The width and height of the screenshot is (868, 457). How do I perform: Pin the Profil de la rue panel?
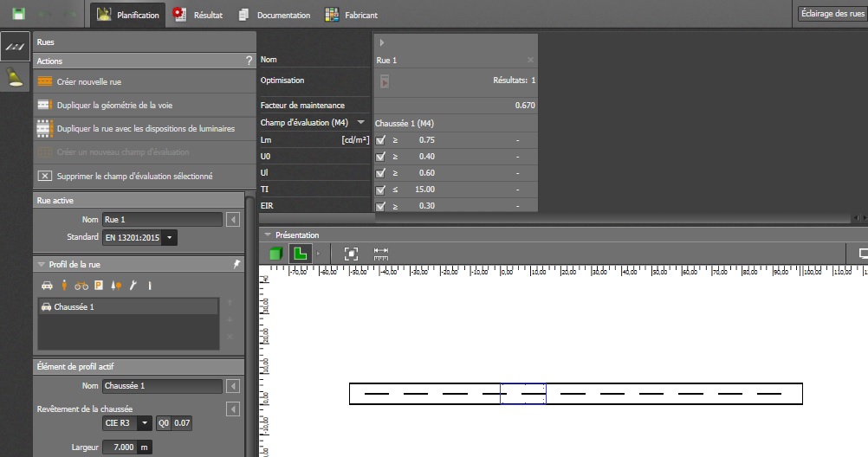pyautogui.click(x=236, y=265)
